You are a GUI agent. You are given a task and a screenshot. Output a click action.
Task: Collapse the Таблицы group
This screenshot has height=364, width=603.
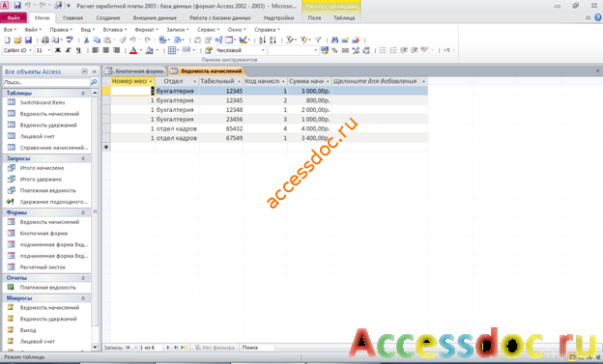(x=83, y=93)
